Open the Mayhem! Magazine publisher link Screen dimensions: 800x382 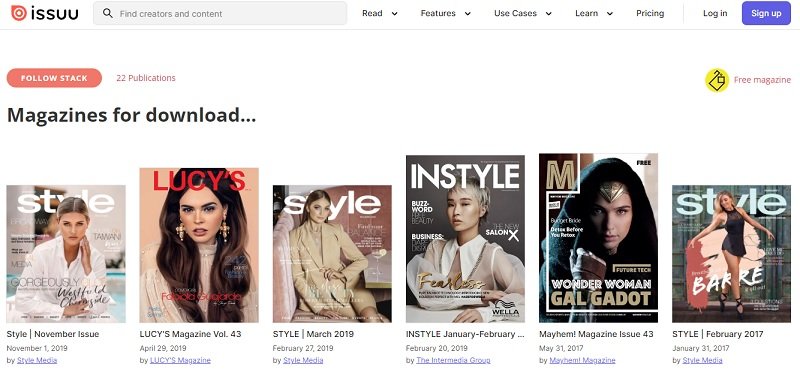pyautogui.click(x=582, y=360)
